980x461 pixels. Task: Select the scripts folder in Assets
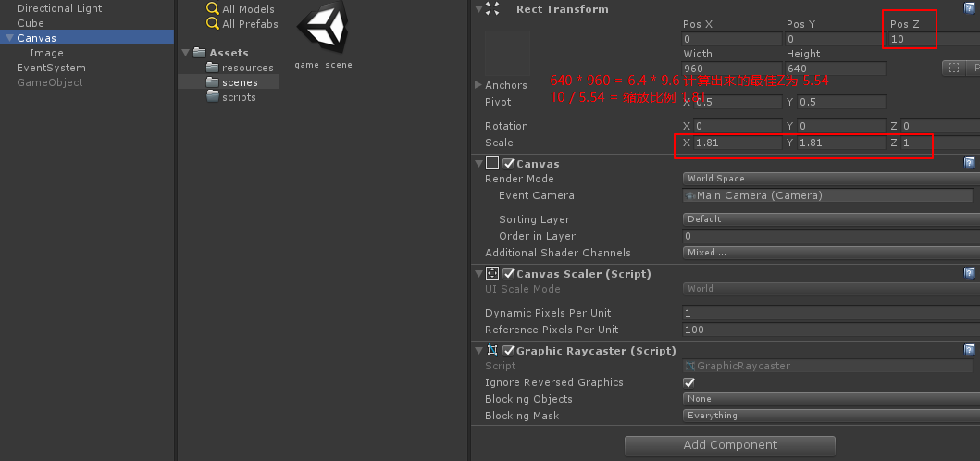click(x=238, y=97)
